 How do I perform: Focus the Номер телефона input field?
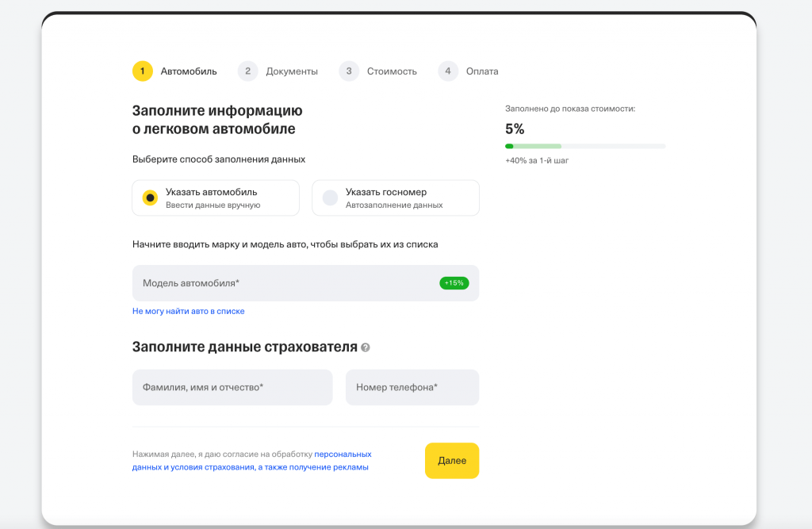pyautogui.click(x=412, y=388)
